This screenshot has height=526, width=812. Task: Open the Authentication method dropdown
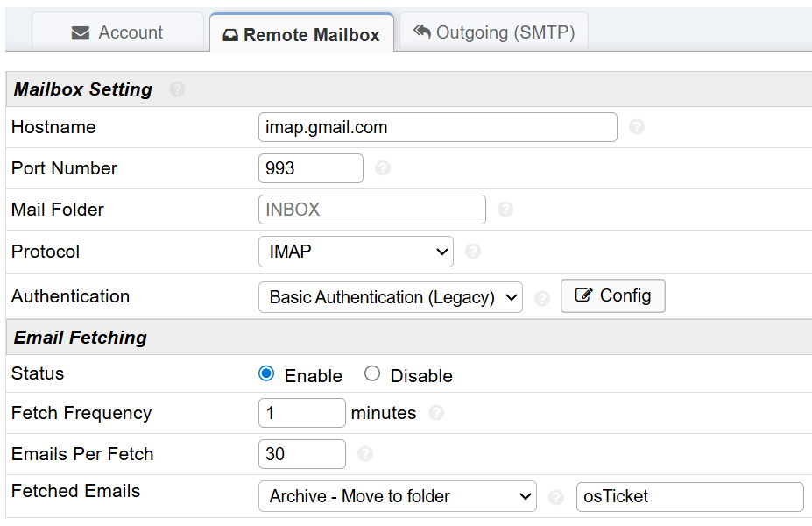(x=390, y=297)
